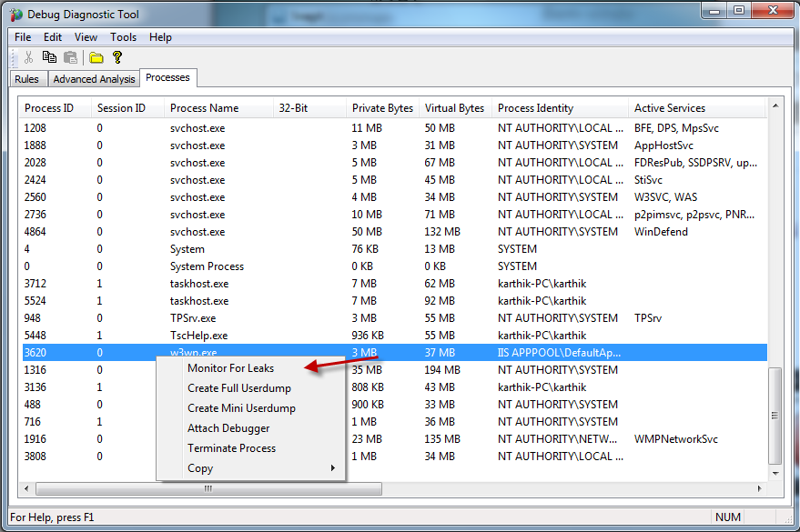Select process row with ID 2028

(394, 163)
